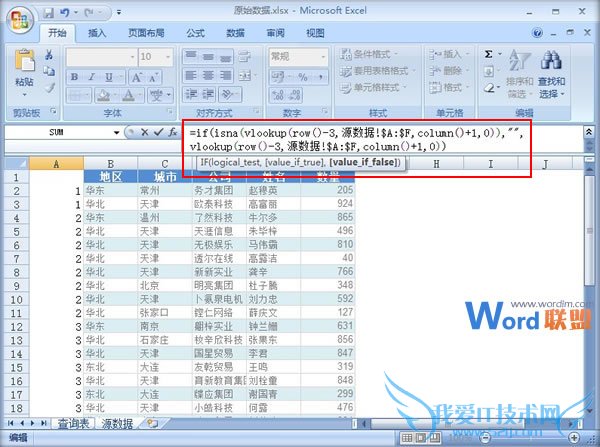The width and height of the screenshot is (600, 447).
Task: Zoom in with the plus button
Action: (574, 437)
